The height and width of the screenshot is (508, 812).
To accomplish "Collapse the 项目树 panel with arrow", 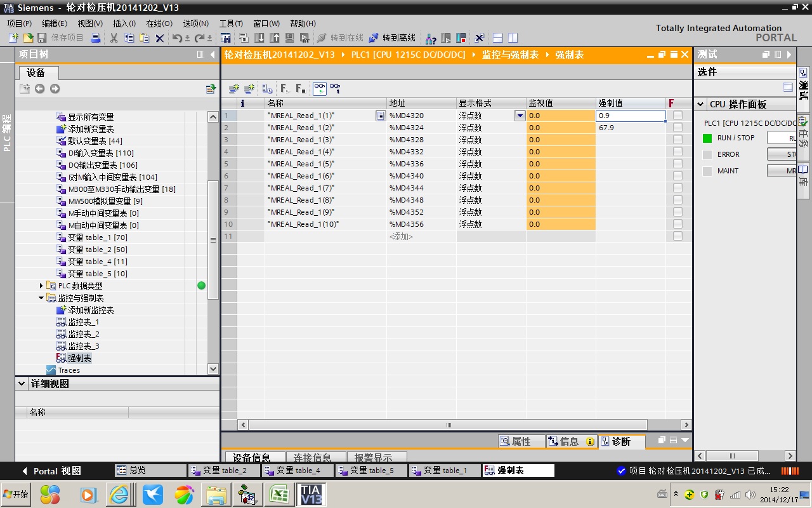I will point(213,55).
